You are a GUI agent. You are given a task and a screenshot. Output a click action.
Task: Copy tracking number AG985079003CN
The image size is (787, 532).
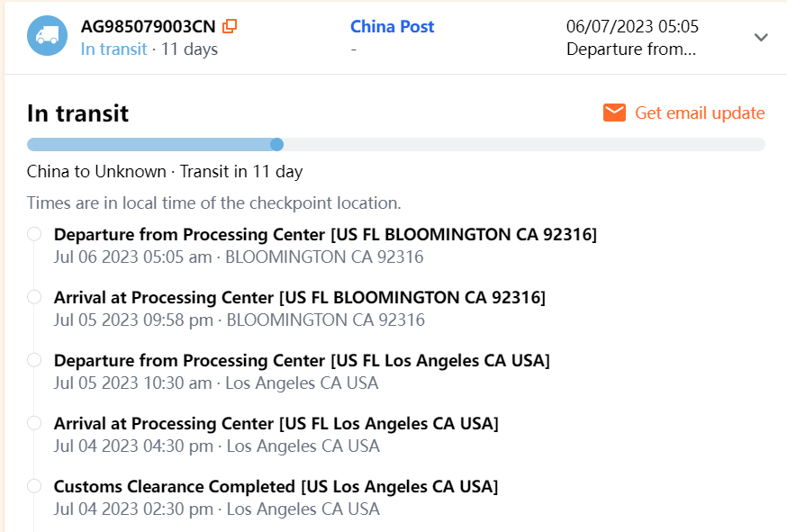pyautogui.click(x=230, y=27)
